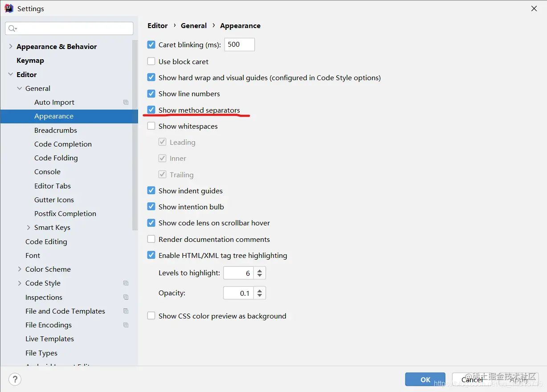Disable Show line numbers checkbox
The width and height of the screenshot is (547, 392).
coord(151,94)
